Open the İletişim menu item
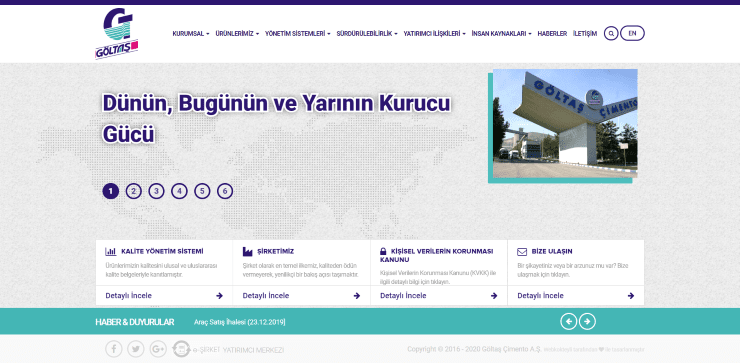 tap(585, 34)
